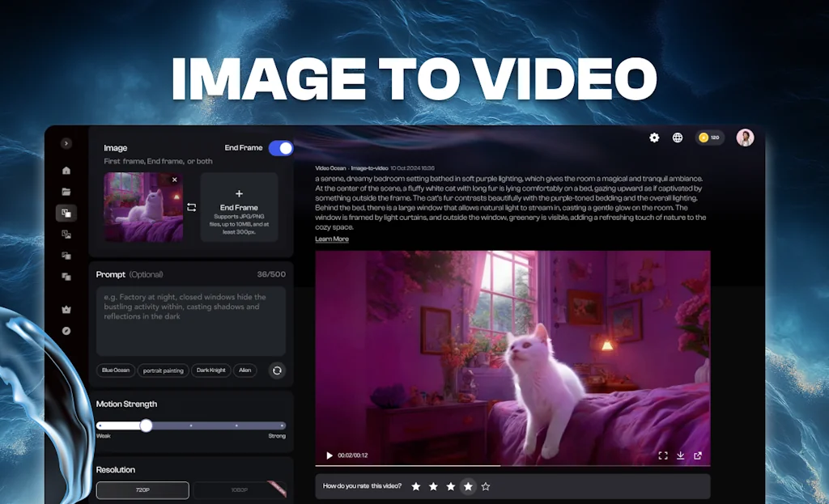This screenshot has height=504, width=829.
Task: Open the folder icon in the sidebar
Action: click(x=66, y=192)
